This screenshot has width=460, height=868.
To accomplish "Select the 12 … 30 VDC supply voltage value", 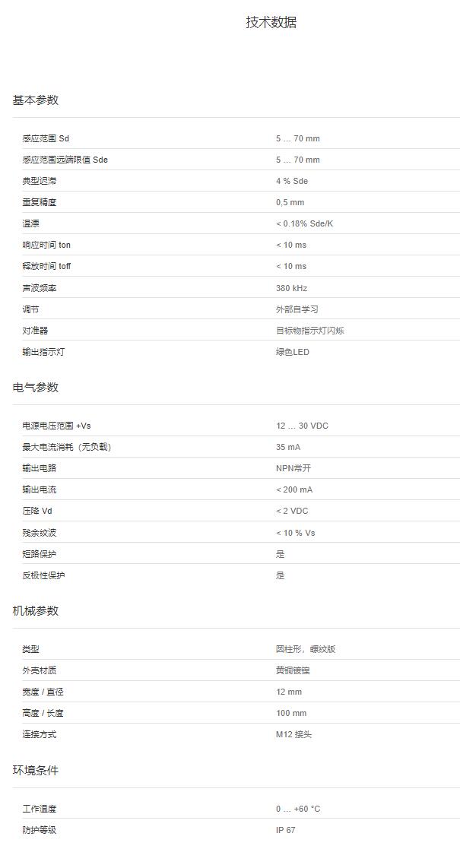I will pyautogui.click(x=302, y=426).
